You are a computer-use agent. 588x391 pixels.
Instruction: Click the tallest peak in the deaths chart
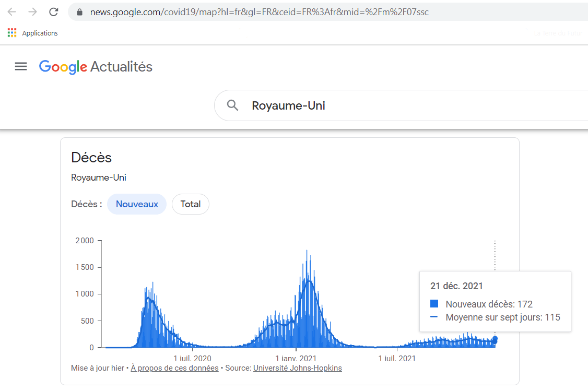(x=307, y=252)
